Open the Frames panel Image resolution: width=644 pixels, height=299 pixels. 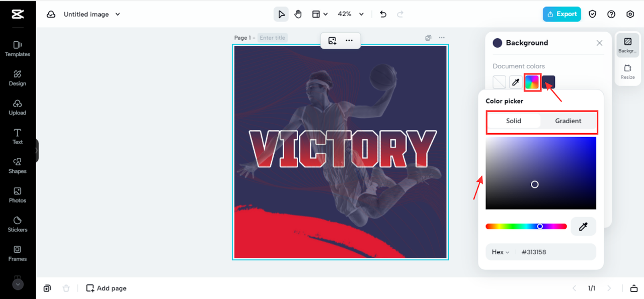[x=18, y=253]
